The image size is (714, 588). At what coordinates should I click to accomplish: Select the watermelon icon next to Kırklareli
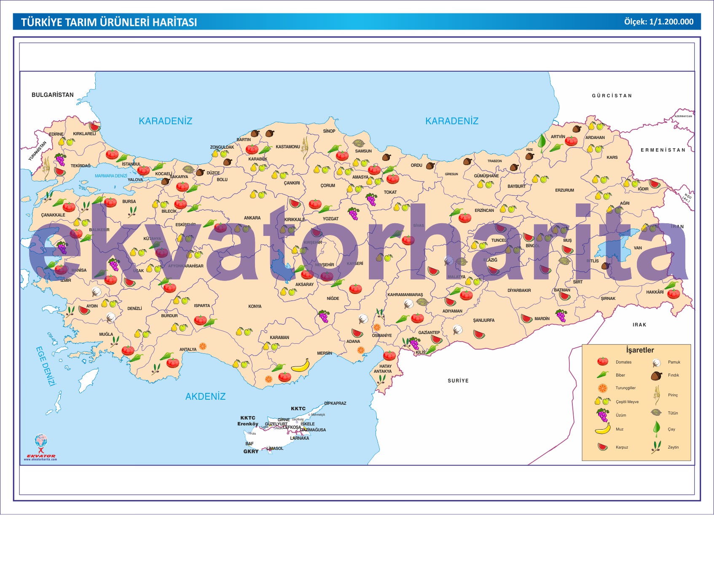[x=94, y=126]
